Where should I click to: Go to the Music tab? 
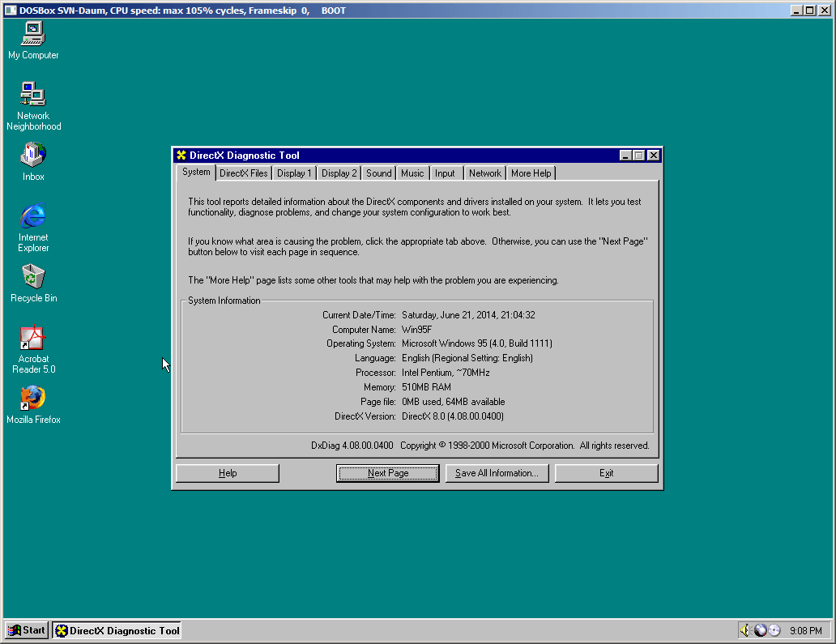pos(412,173)
